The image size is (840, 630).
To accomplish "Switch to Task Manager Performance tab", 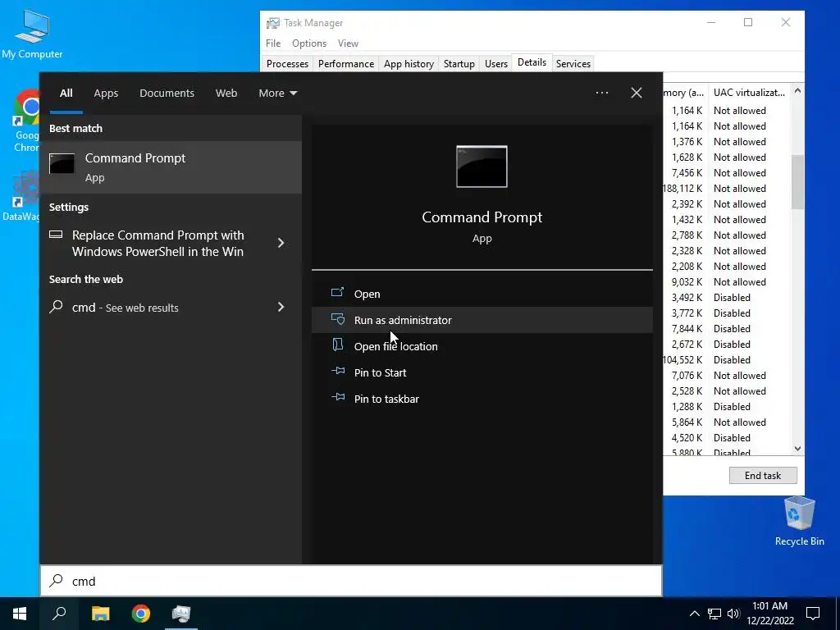I will click(346, 64).
